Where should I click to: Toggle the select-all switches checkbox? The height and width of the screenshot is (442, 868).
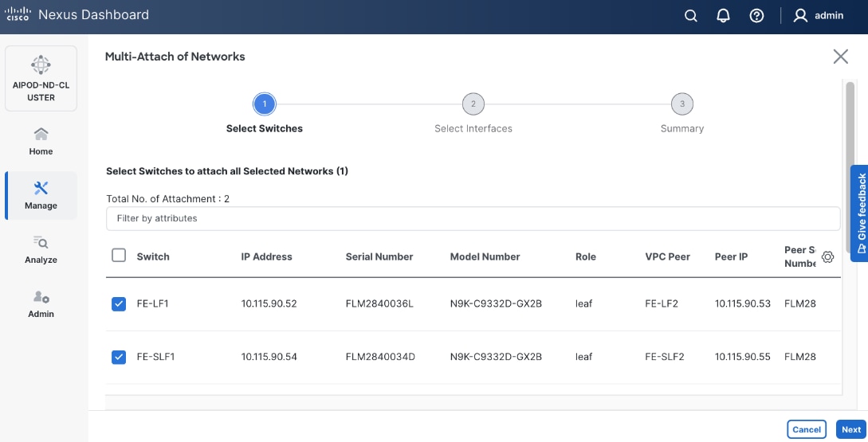pos(119,256)
